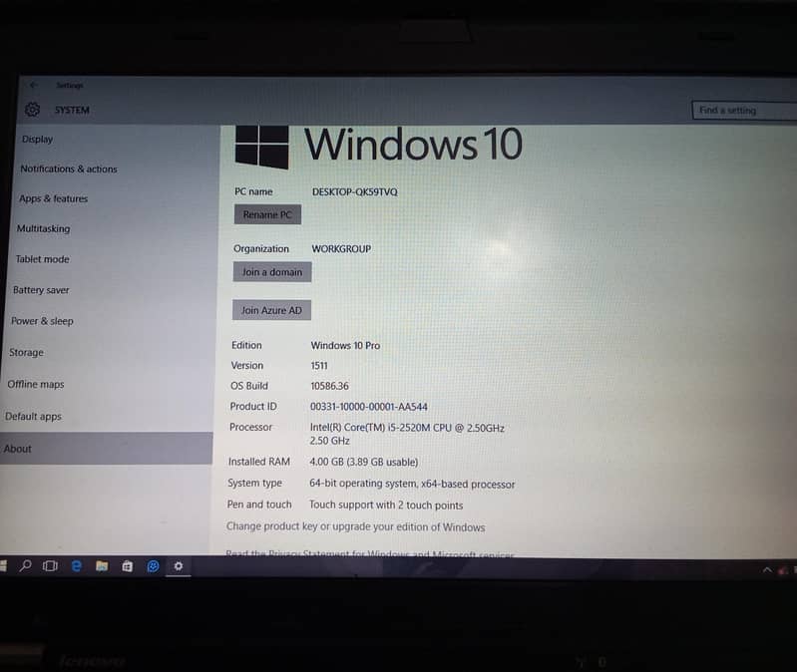This screenshot has width=797, height=672.
Task: Go to Storage settings
Action: pos(26,353)
